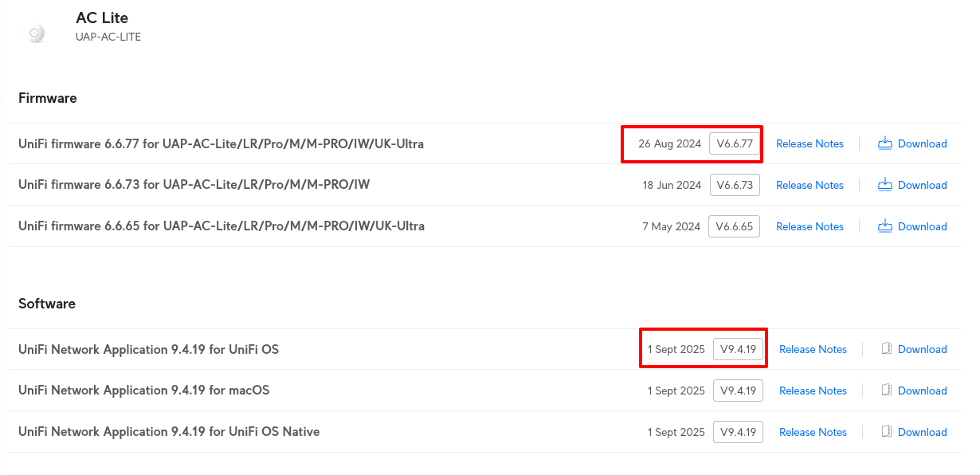Select UniFi firmware 6.6.77 title row
Viewport: 980px width, 475px height.
[x=221, y=143]
